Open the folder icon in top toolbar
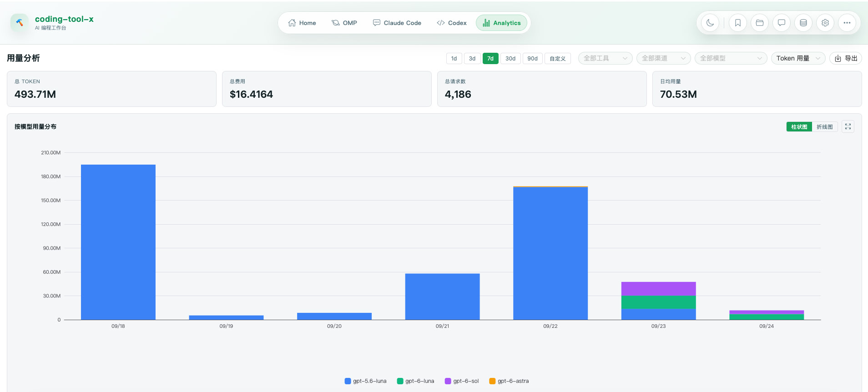The width and height of the screenshot is (868, 392). tap(760, 23)
